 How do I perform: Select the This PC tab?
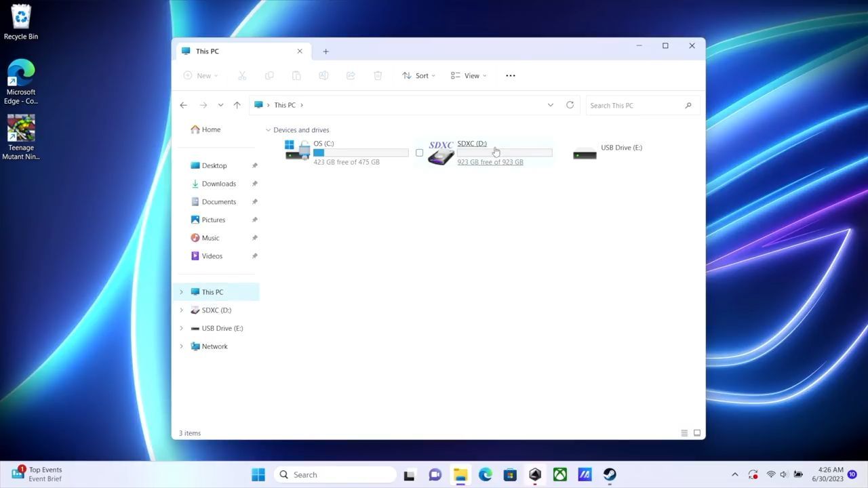243,51
